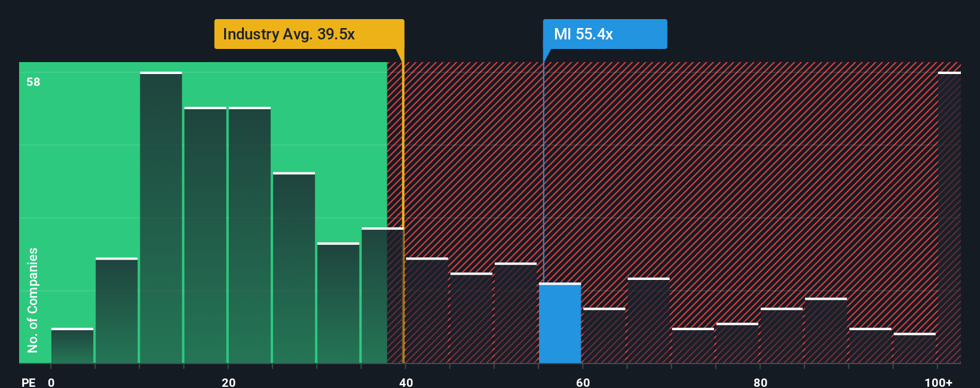
Task: Select the bar at PE 5-10
Action: [x=117, y=310]
